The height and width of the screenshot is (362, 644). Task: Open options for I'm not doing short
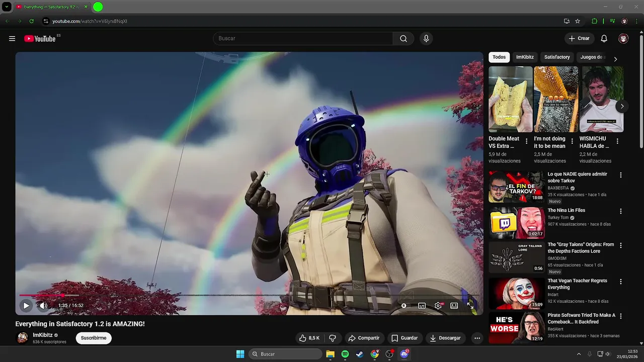(x=572, y=141)
